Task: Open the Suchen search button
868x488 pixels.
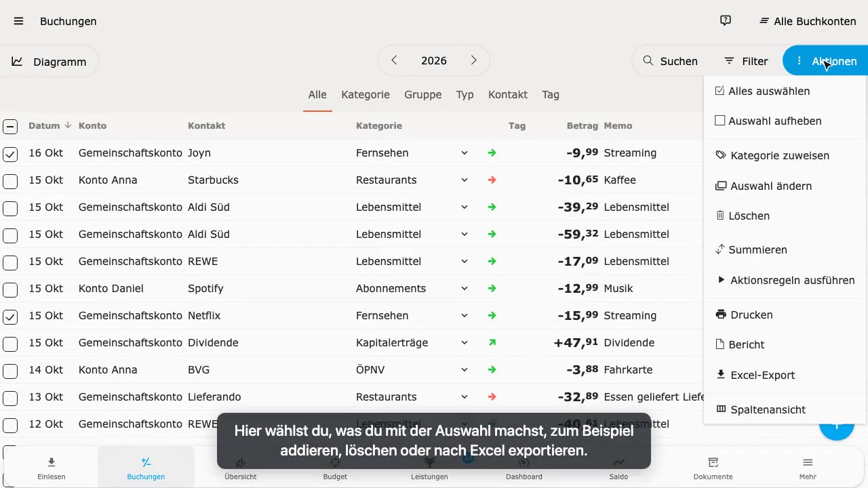Action: (671, 61)
